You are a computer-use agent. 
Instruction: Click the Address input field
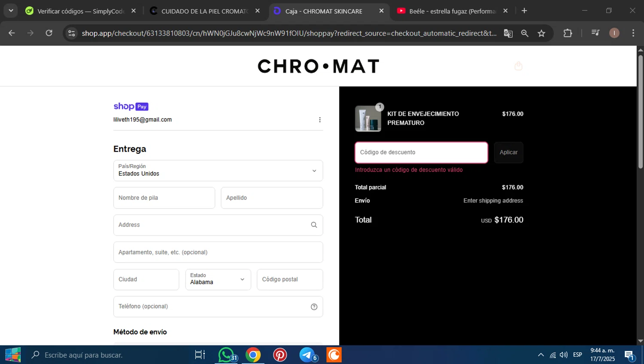tap(218, 225)
